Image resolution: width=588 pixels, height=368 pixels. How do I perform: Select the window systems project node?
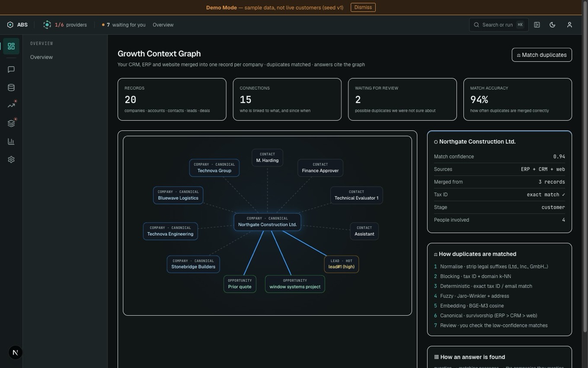point(295,284)
